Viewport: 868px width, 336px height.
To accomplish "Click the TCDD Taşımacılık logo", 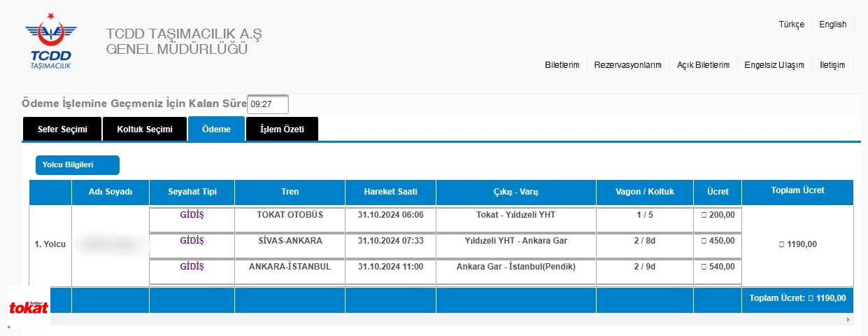I will 50,41.
